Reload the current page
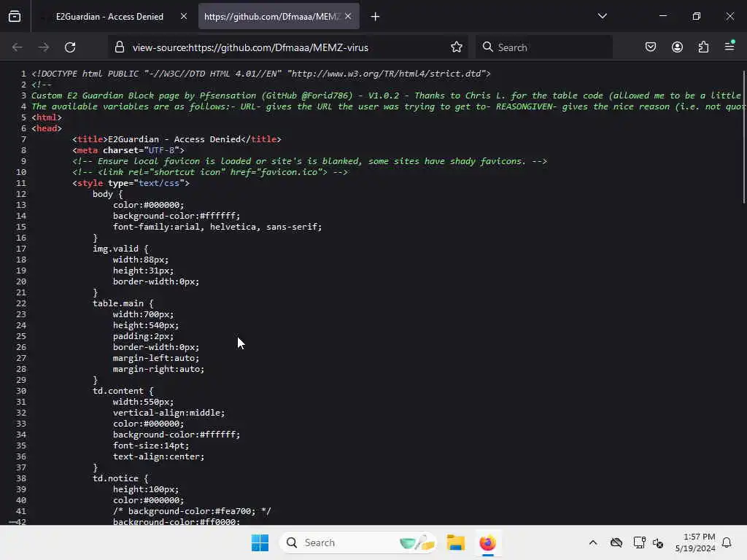This screenshot has width=747, height=560. pyautogui.click(x=70, y=47)
